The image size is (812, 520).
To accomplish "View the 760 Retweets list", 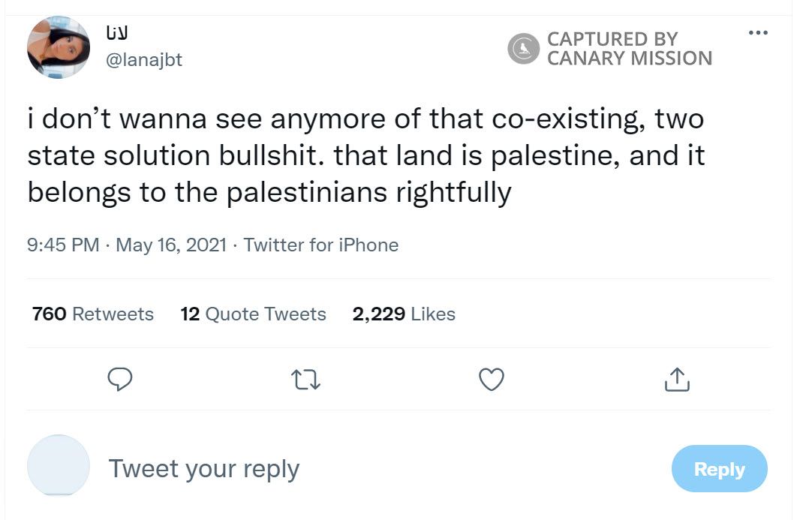I will click(93, 314).
